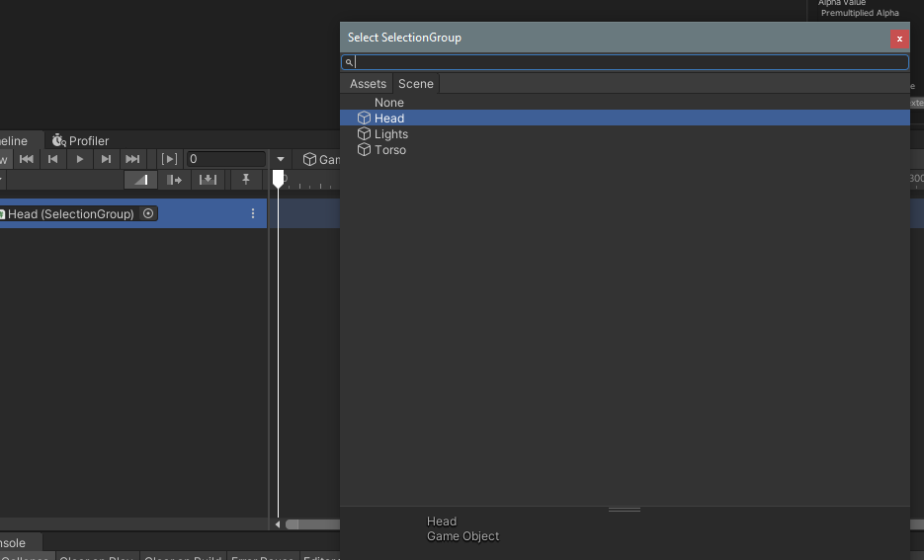Open the object picker for Head binding

point(149,213)
